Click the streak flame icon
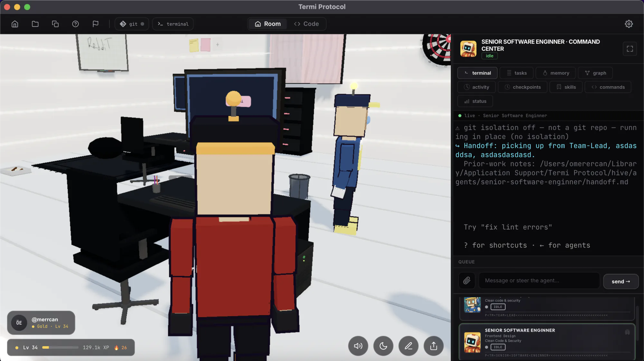 (x=117, y=347)
